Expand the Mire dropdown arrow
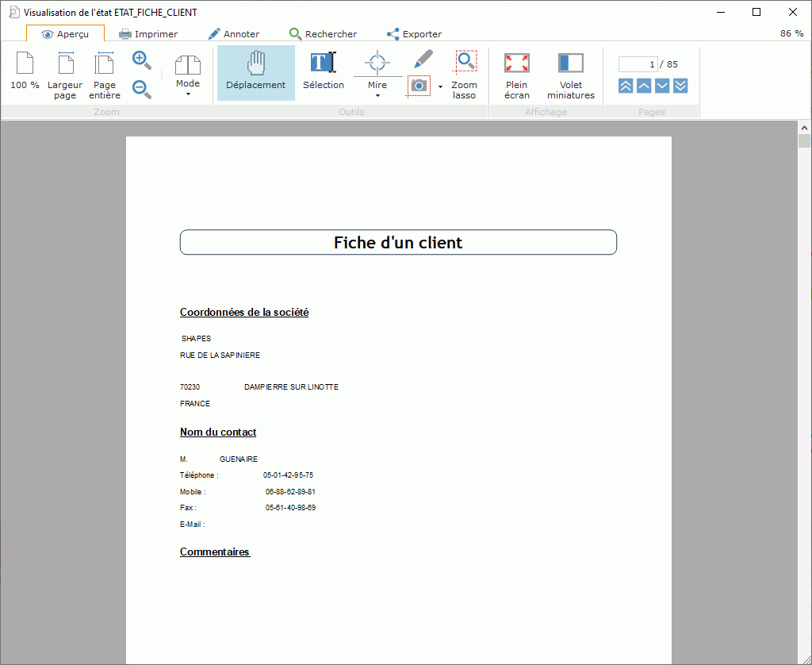The width and height of the screenshot is (812, 665). (x=377, y=95)
